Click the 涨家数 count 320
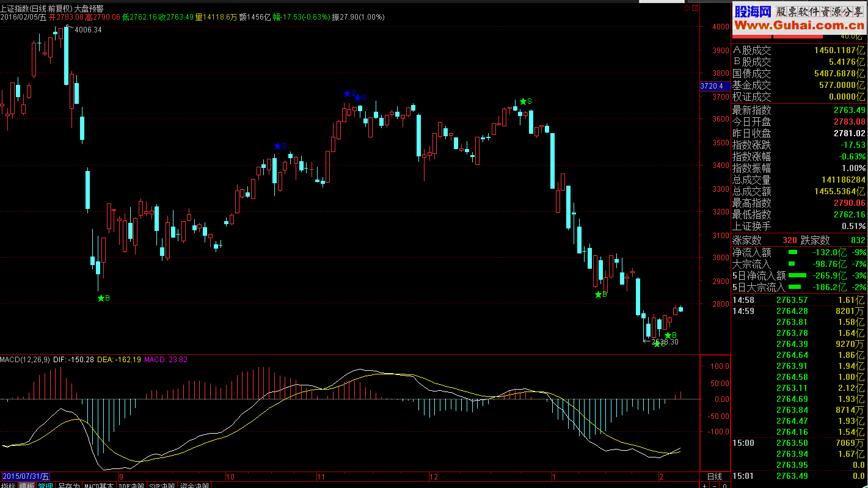Image resolution: width=868 pixels, height=488 pixels. (790, 241)
